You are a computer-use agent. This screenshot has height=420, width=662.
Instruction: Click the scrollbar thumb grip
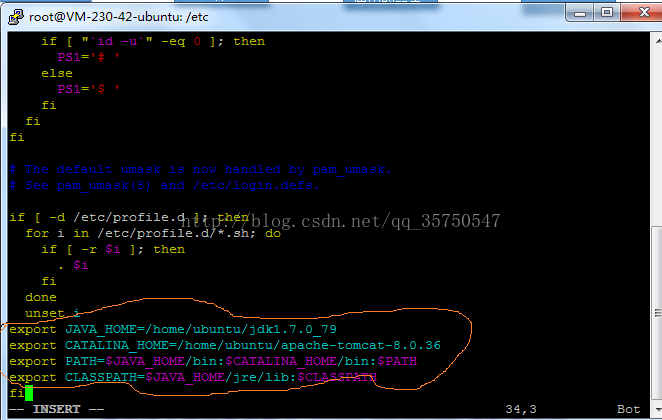pyautogui.click(x=657, y=313)
